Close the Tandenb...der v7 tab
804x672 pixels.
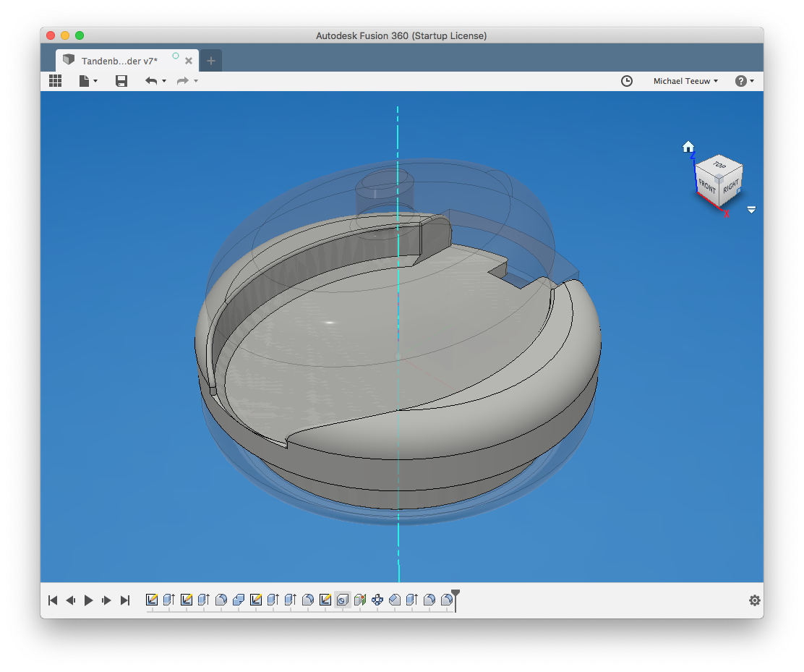(x=189, y=61)
